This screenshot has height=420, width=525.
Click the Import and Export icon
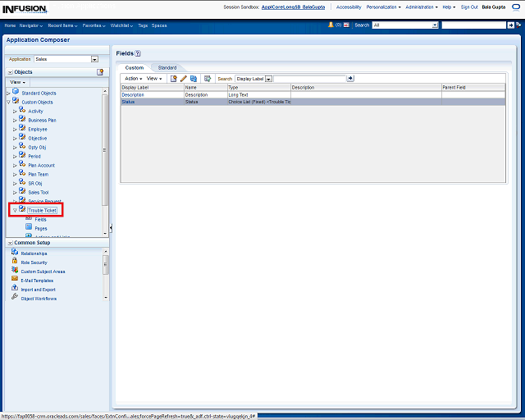click(x=15, y=288)
